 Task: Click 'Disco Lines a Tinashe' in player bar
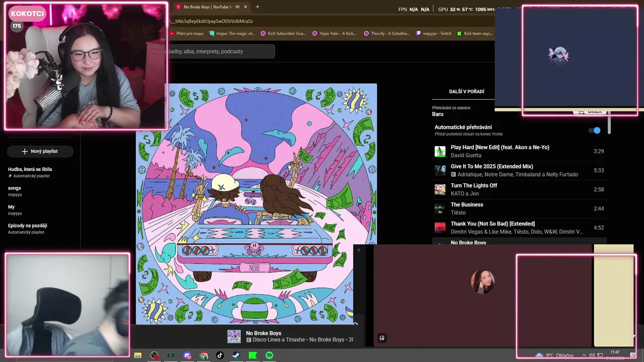[279, 340]
